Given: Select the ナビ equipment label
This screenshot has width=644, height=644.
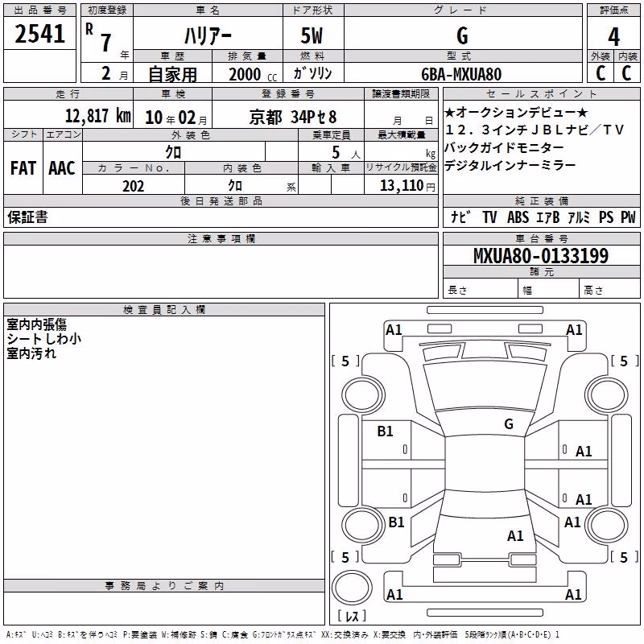Looking at the screenshot, I should (460, 217).
